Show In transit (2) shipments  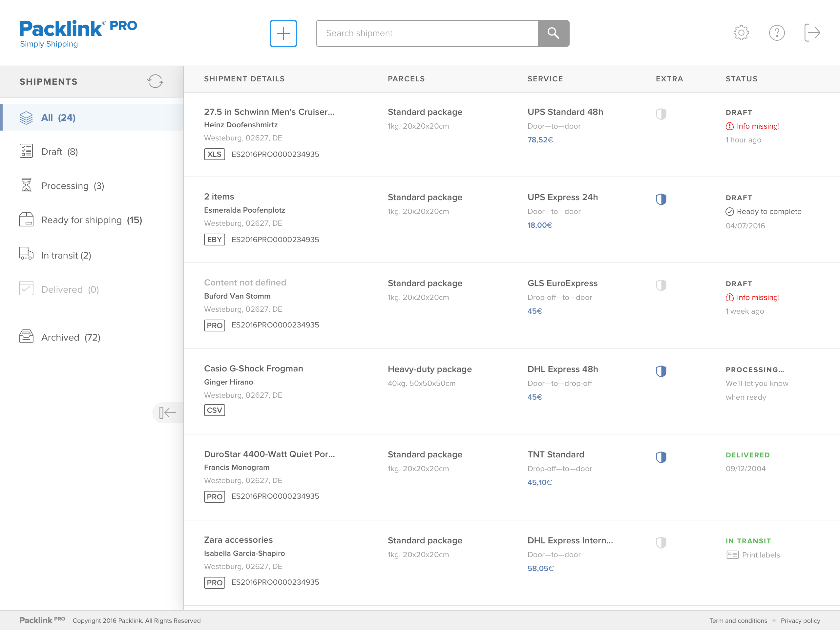tap(66, 255)
